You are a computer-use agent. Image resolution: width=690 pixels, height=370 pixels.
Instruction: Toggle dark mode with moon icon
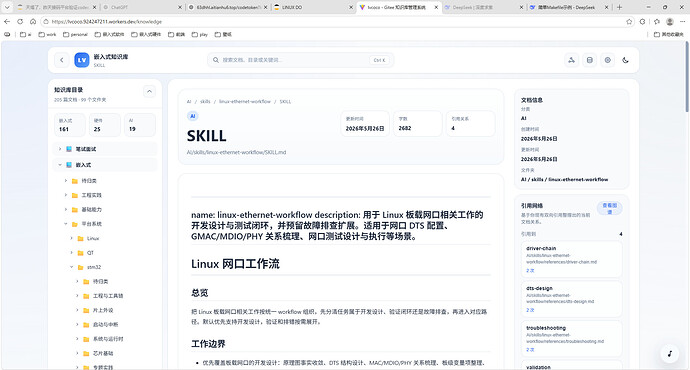coord(625,60)
